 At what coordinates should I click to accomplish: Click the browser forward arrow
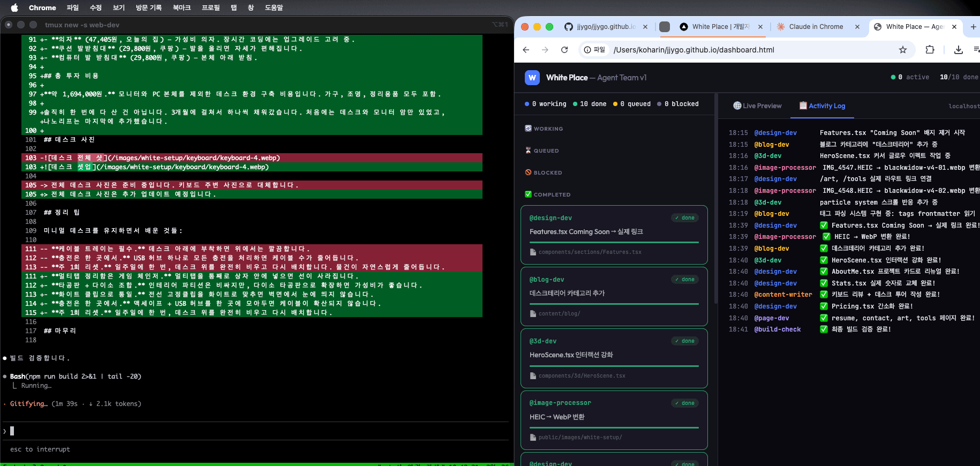545,50
